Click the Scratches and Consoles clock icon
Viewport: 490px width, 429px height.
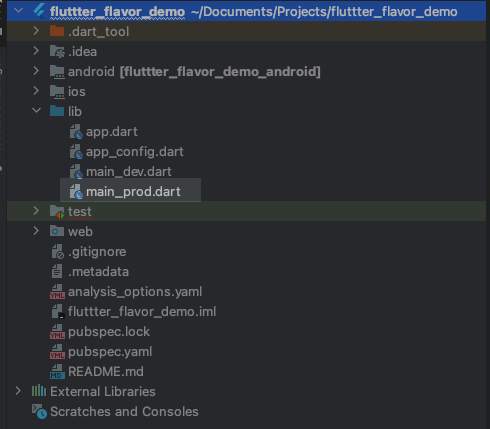point(39,411)
